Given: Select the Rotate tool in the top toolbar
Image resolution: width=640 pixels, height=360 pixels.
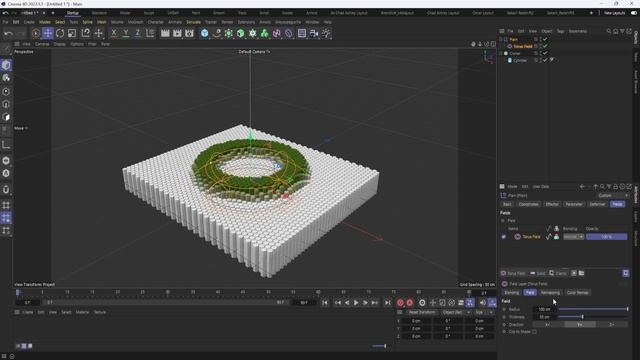Looking at the screenshot, I should 60,33.
